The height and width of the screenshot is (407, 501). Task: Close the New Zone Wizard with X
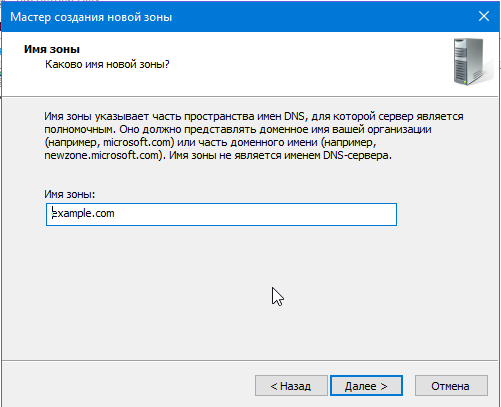484,16
